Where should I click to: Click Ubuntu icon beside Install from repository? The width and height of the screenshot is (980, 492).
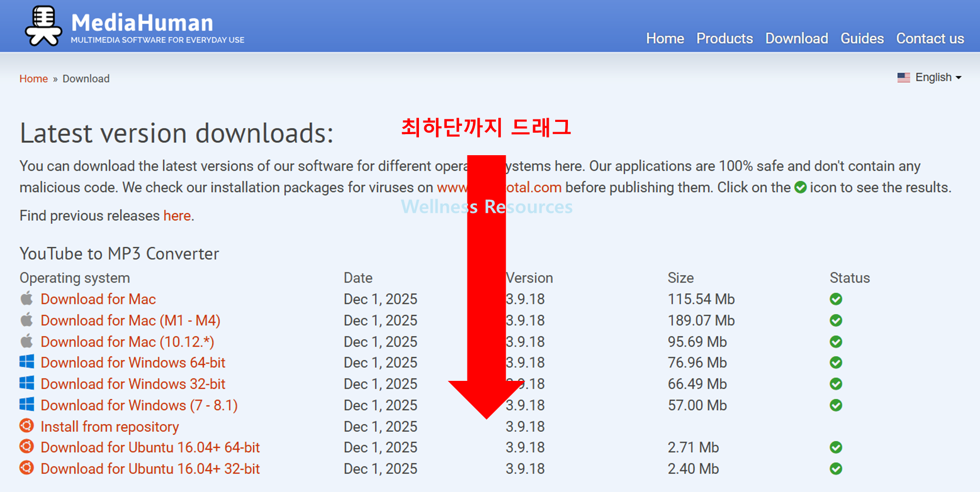(x=26, y=425)
